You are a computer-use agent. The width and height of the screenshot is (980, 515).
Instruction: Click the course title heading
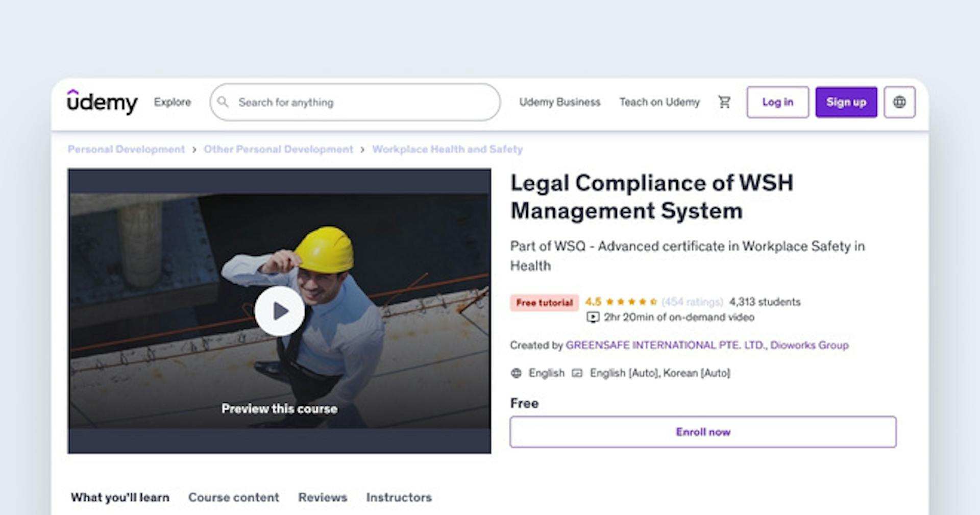click(652, 197)
